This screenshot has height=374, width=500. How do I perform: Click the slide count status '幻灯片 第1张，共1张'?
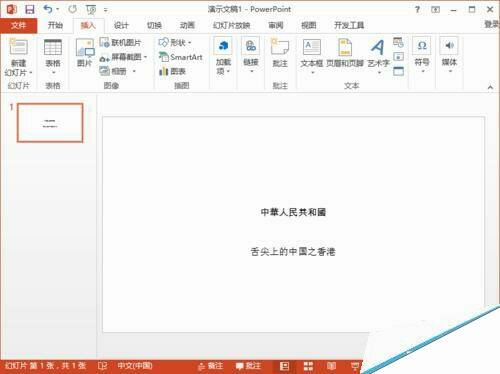[46, 366]
